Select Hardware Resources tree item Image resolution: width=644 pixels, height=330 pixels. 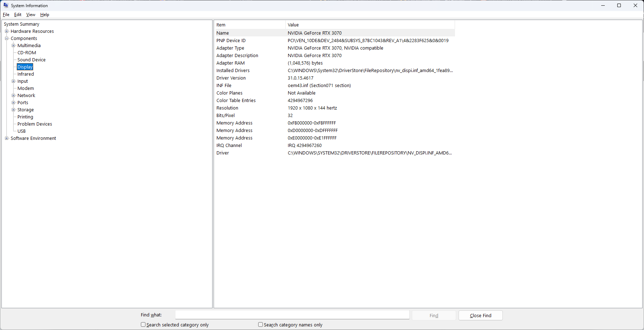pos(32,31)
